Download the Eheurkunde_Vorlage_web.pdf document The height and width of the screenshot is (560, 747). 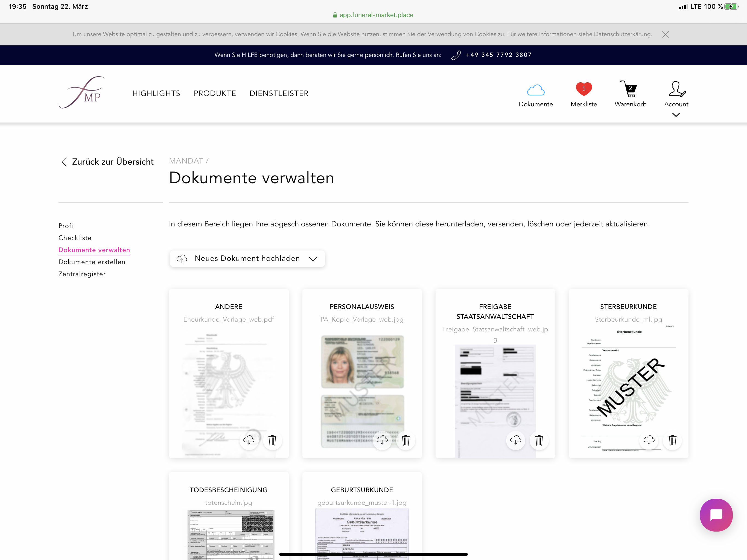pyautogui.click(x=249, y=440)
